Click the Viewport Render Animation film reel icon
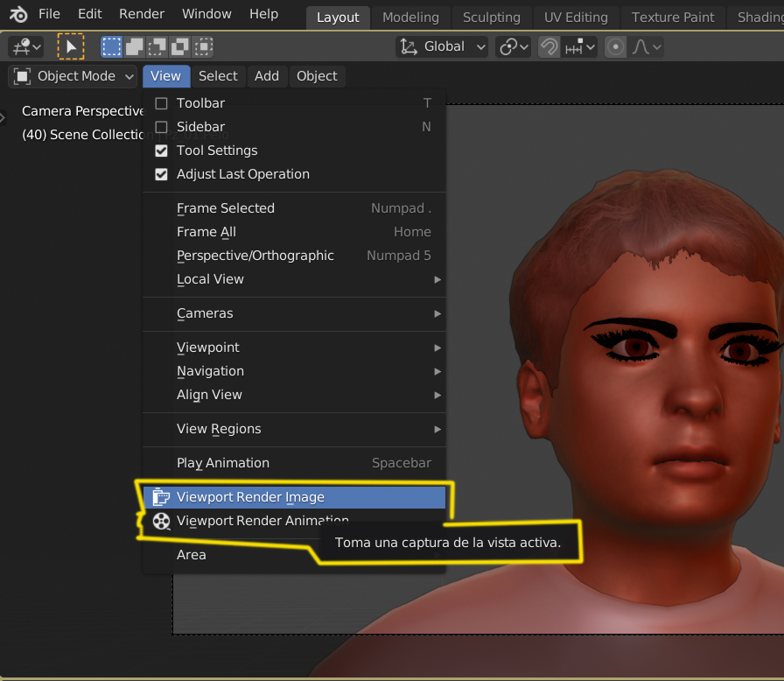Screen dimensions: 784x681 coord(161,521)
